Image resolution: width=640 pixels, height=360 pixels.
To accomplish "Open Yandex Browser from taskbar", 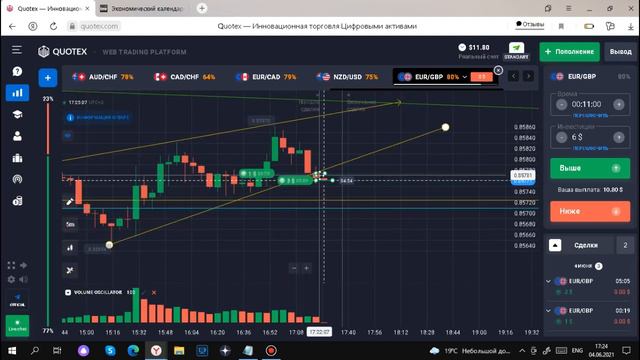I will point(156,351).
